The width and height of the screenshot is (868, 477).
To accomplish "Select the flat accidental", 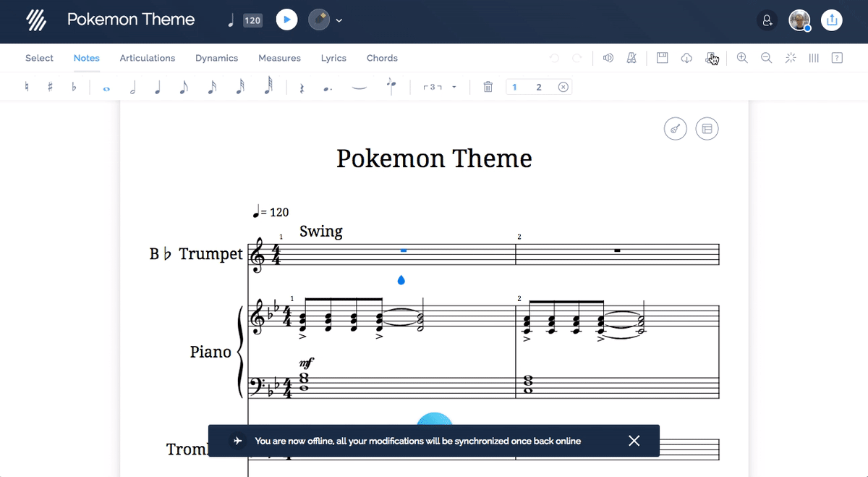I will coord(74,87).
